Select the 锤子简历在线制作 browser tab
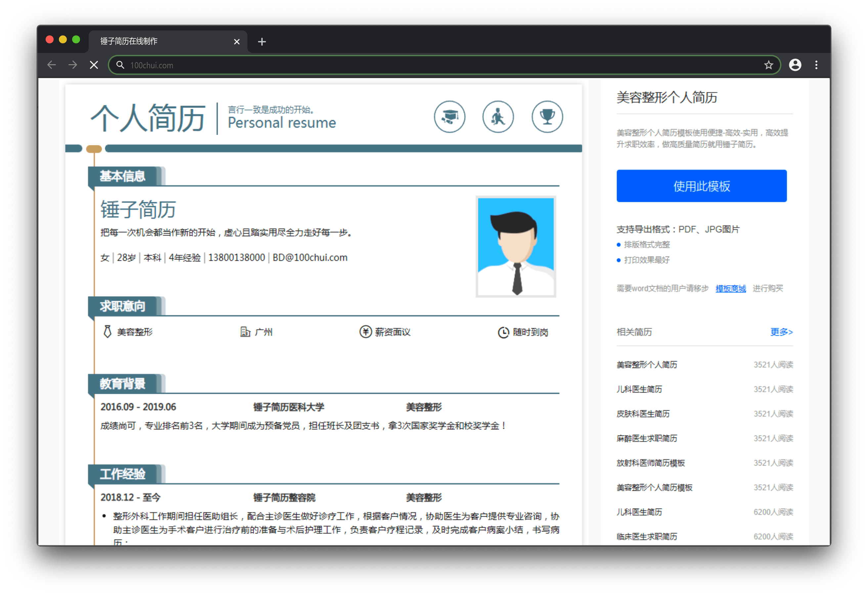The width and height of the screenshot is (868, 595). point(168,41)
